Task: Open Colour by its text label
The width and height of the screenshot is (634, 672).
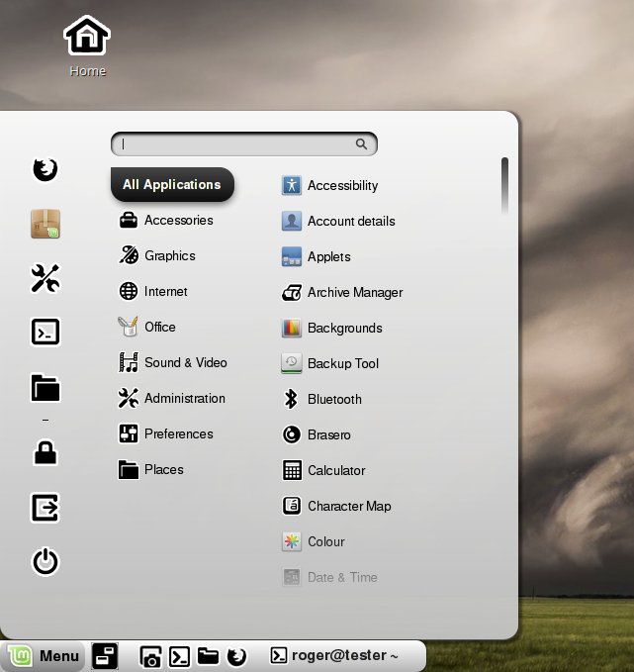Action: click(326, 541)
